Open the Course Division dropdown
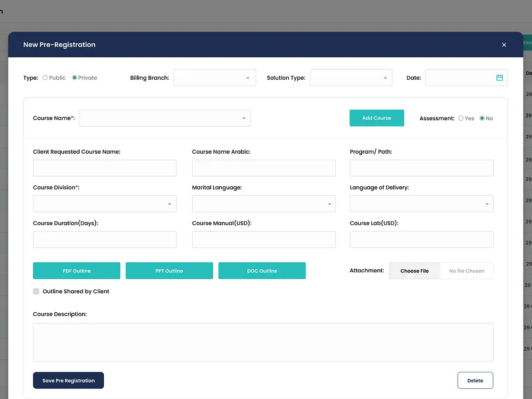 pos(104,204)
